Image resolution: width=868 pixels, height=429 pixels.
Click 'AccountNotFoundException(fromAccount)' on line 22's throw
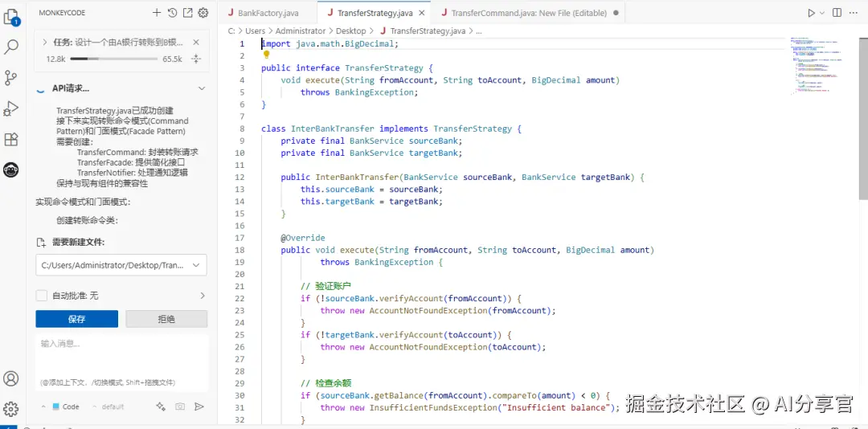(x=461, y=311)
